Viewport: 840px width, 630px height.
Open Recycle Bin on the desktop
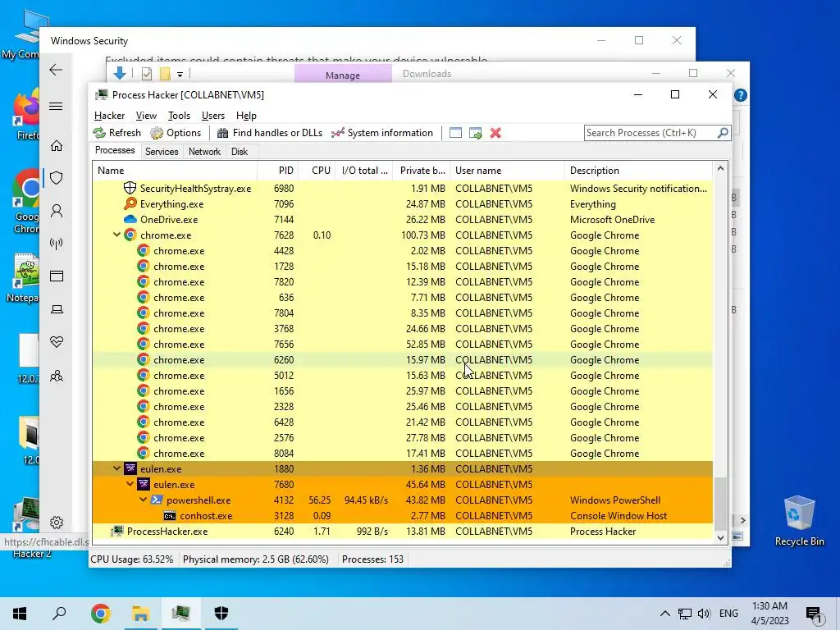coord(799,519)
